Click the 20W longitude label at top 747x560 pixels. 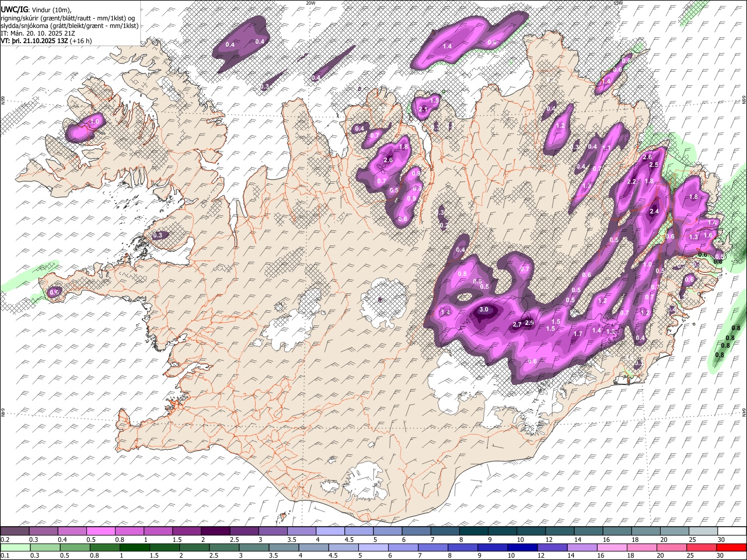coord(310,3)
